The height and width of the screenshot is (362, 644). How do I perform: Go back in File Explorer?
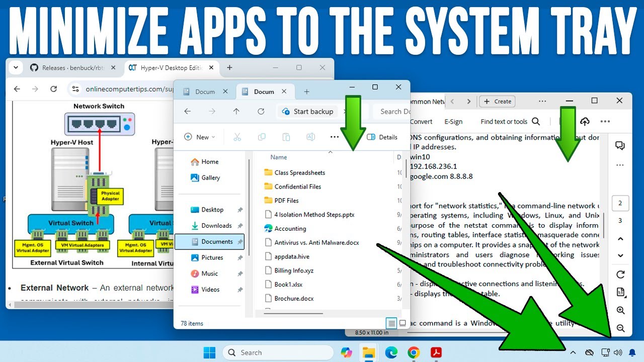pos(187,112)
